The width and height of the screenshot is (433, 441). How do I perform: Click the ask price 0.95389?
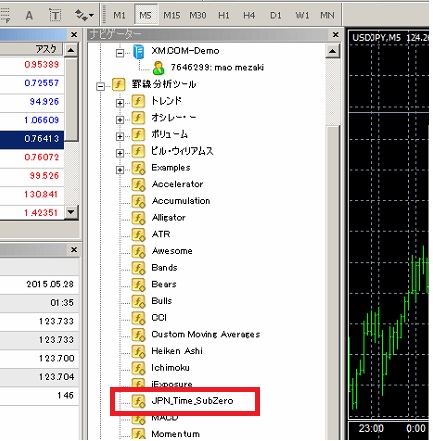(x=42, y=64)
